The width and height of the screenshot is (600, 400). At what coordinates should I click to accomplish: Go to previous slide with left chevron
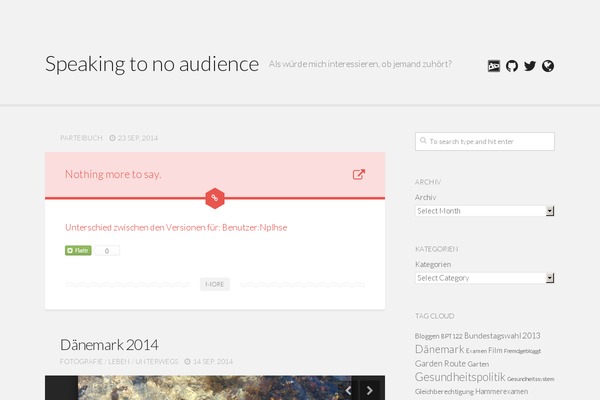click(348, 390)
